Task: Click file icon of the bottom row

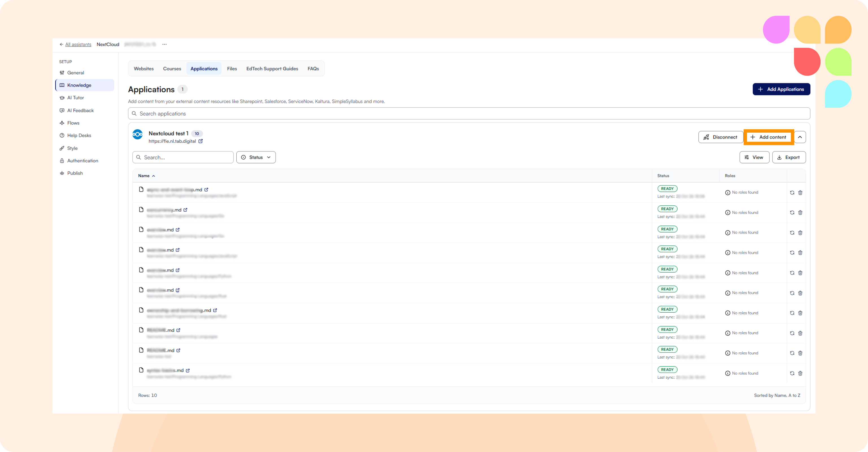Action: click(x=141, y=370)
